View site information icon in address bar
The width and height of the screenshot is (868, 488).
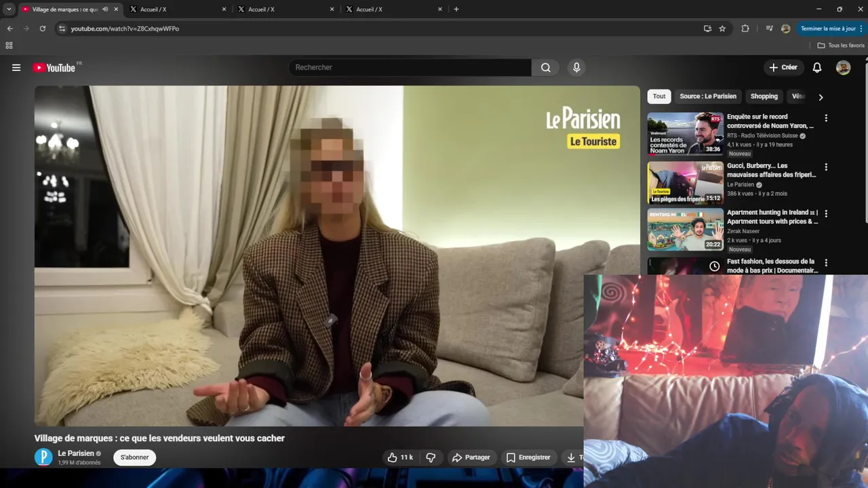pos(62,28)
